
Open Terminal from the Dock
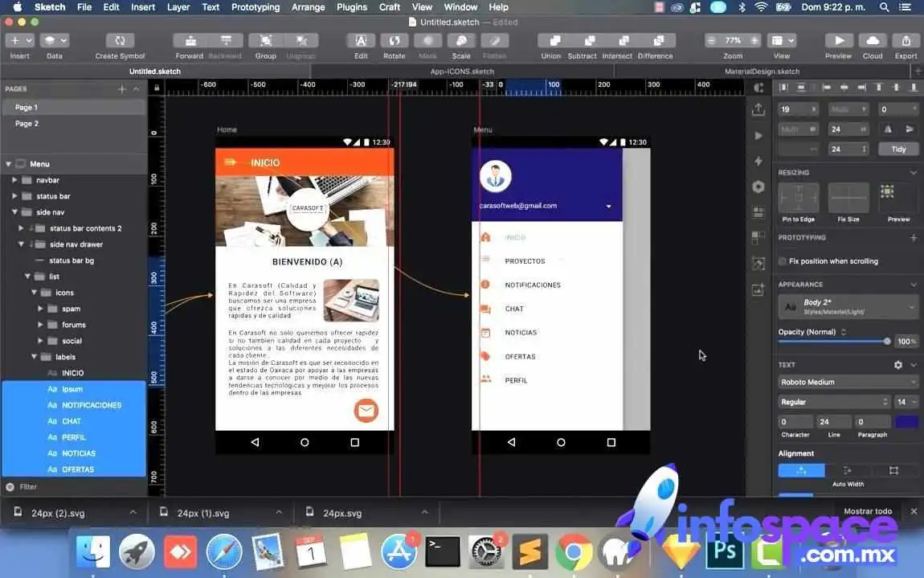click(443, 552)
